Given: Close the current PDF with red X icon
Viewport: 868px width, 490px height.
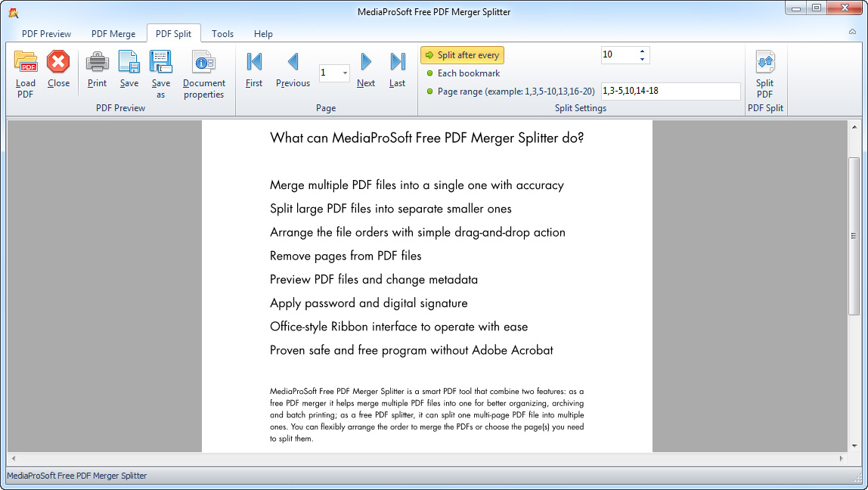Looking at the screenshot, I should point(58,61).
